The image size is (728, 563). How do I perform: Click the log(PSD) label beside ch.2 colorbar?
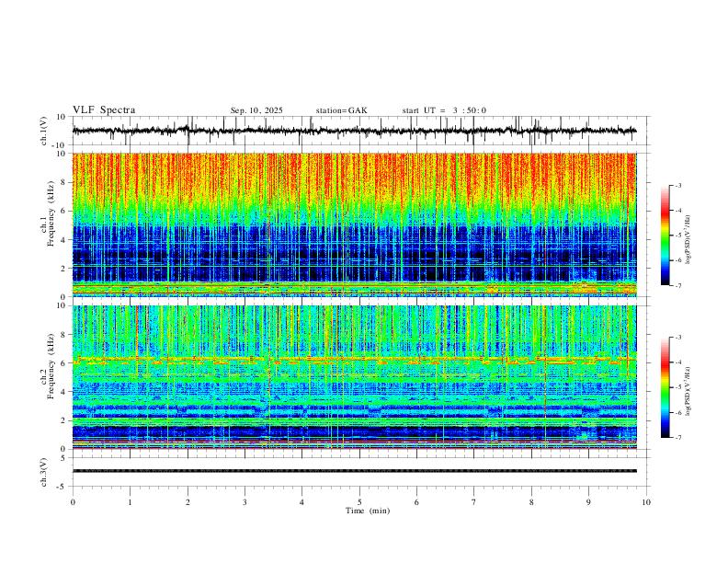click(x=688, y=392)
